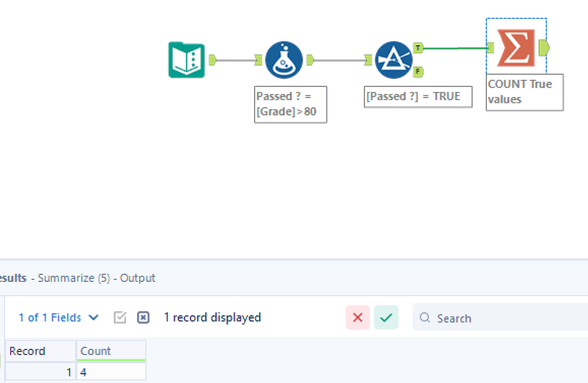Select record row number 1
The height and width of the screenshot is (383, 588).
coord(41,372)
